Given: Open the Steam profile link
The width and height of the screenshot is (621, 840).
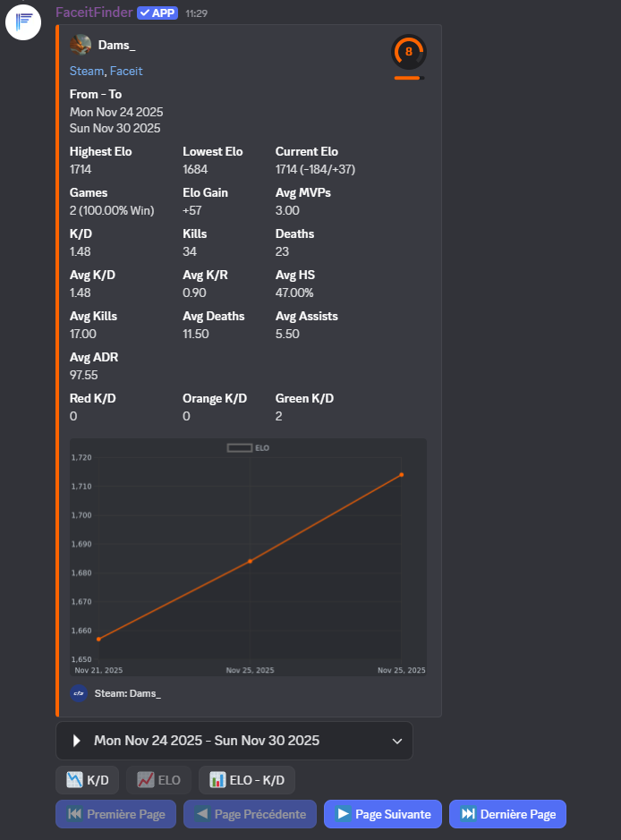Looking at the screenshot, I should [86, 71].
